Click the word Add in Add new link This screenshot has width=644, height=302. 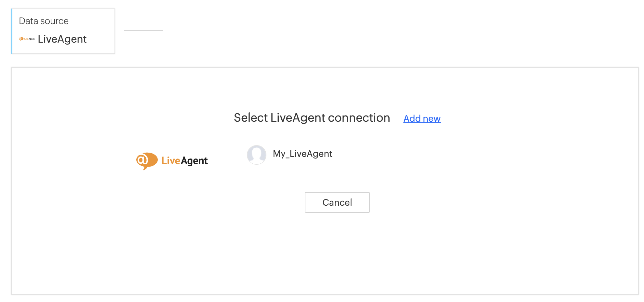click(412, 118)
